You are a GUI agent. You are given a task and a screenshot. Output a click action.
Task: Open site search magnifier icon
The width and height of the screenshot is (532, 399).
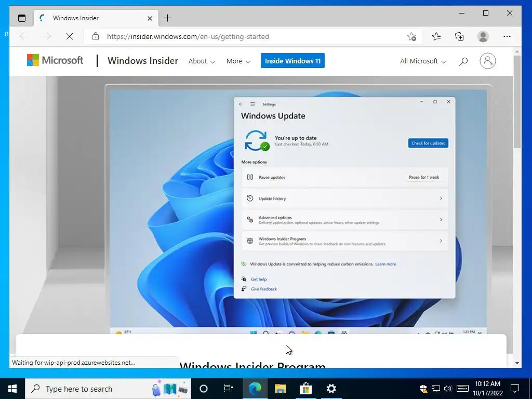(x=463, y=61)
